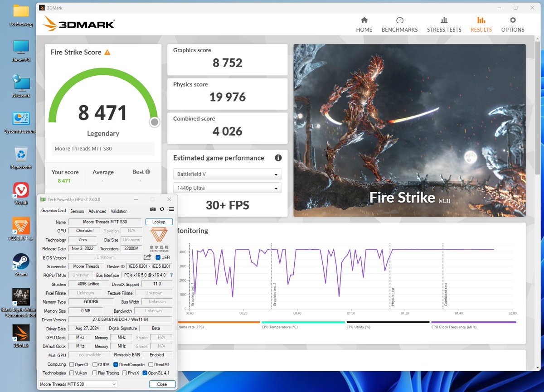The image size is (544, 392).
Task: Toggle the Vulkan checkbox
Action: pos(71,373)
